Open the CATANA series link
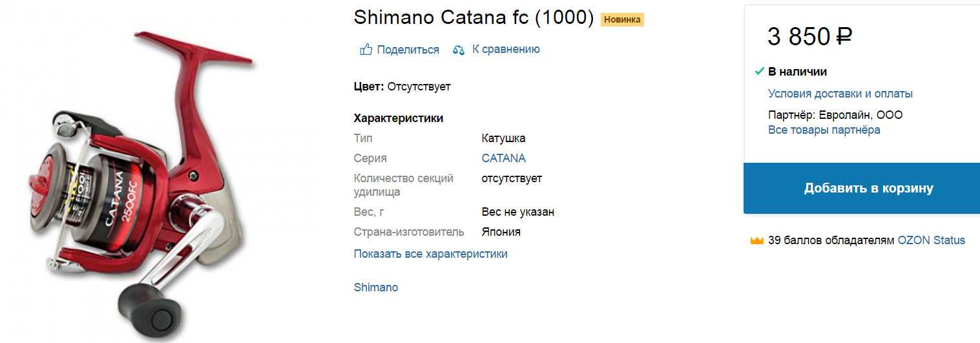Viewport: 980px width, 343px height. [x=504, y=158]
